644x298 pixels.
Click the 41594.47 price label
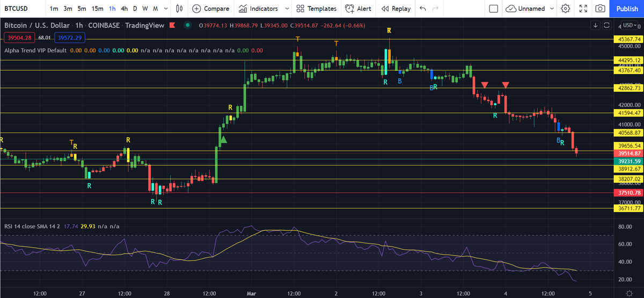628,113
